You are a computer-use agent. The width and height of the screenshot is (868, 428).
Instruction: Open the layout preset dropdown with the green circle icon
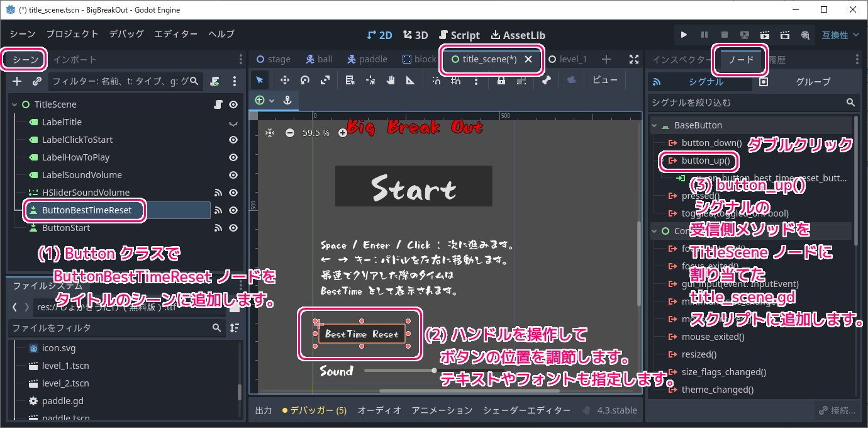[264, 100]
